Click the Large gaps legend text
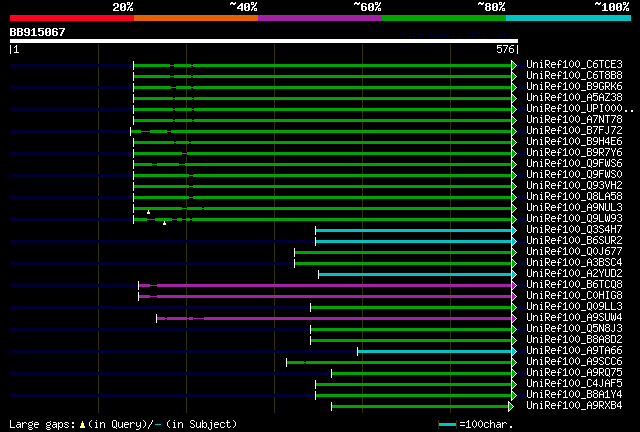The width and height of the screenshot is (640, 432). click(41, 425)
